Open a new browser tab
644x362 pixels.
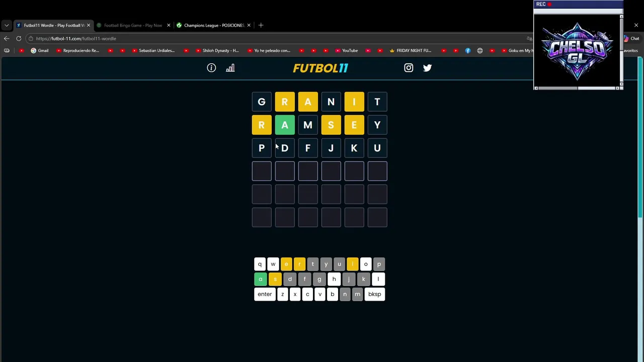(261, 25)
